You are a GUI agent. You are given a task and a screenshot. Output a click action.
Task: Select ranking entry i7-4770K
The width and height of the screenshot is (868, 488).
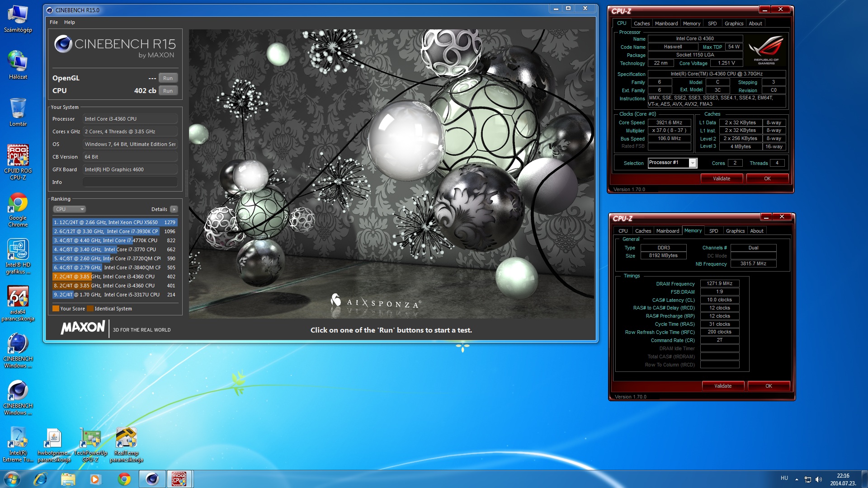click(x=115, y=240)
